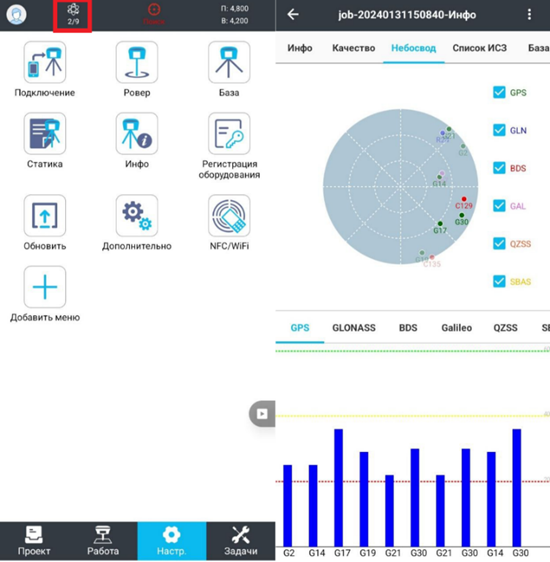Tap the side play handle button
This screenshot has height=562, width=550.
(262, 414)
